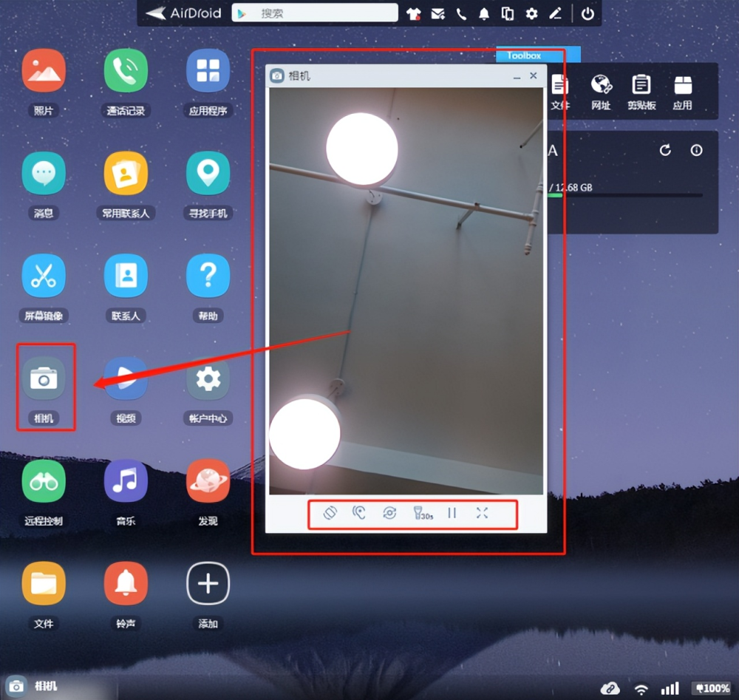Open Frequent Contacts (常用联系人) icon
This screenshot has width=739, height=700.
tap(126, 174)
